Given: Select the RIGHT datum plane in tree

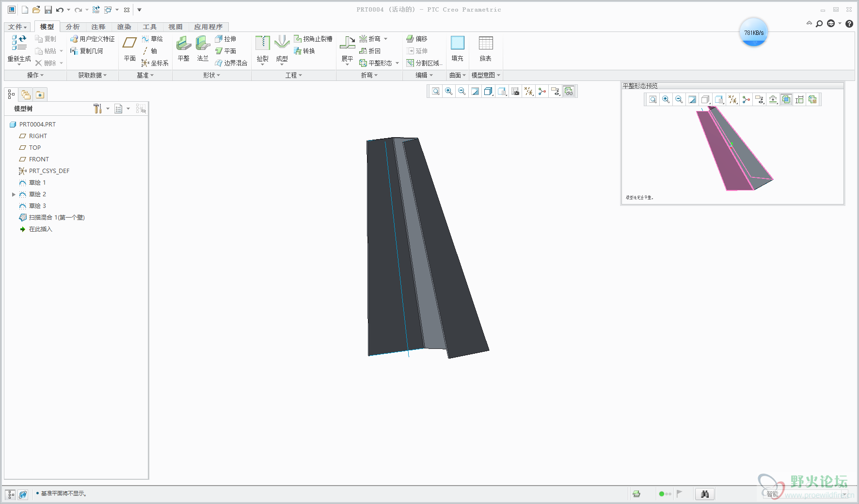Looking at the screenshot, I should 33,136.
